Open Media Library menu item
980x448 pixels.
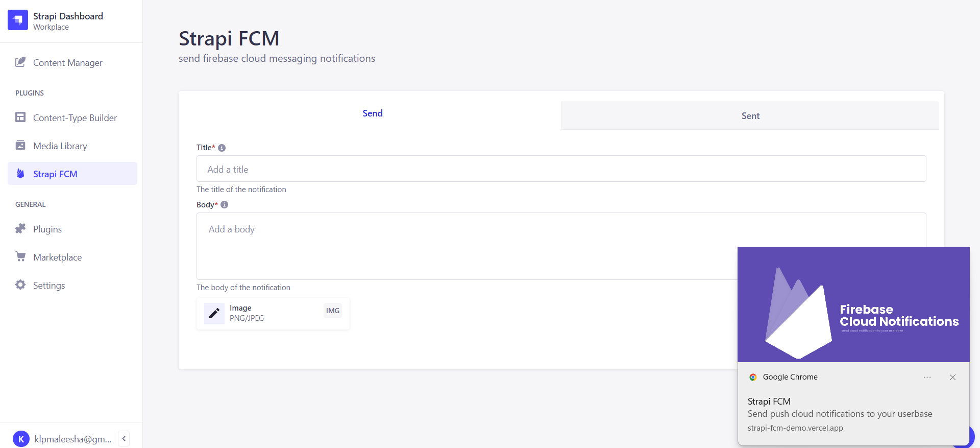(x=72, y=146)
